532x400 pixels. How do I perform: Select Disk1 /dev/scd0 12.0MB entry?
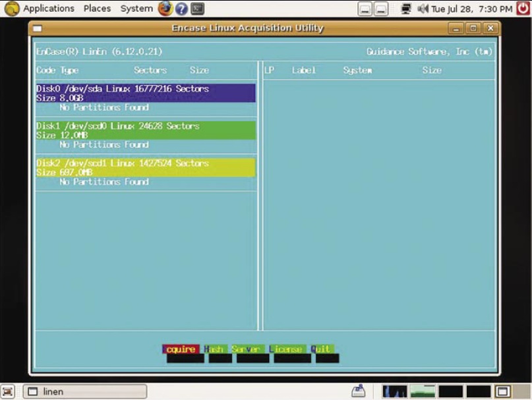pyautogui.click(x=145, y=130)
